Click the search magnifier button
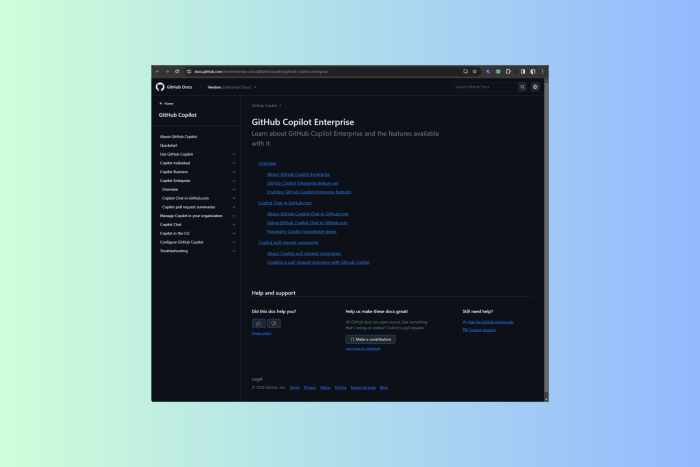This screenshot has width=700, height=467. 522,87
